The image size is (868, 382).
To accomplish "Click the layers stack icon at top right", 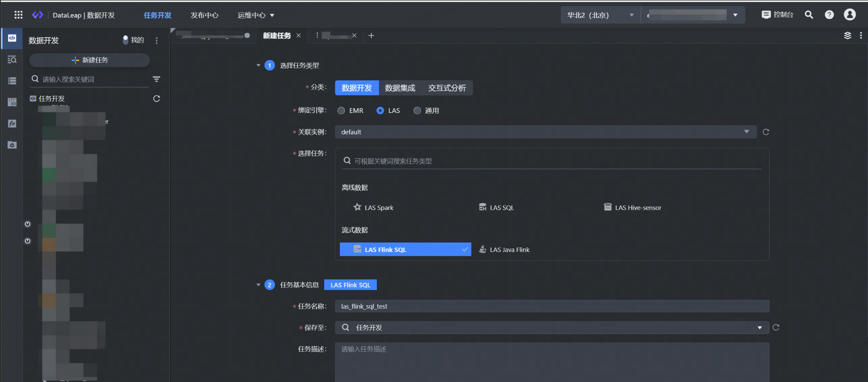I will [847, 36].
